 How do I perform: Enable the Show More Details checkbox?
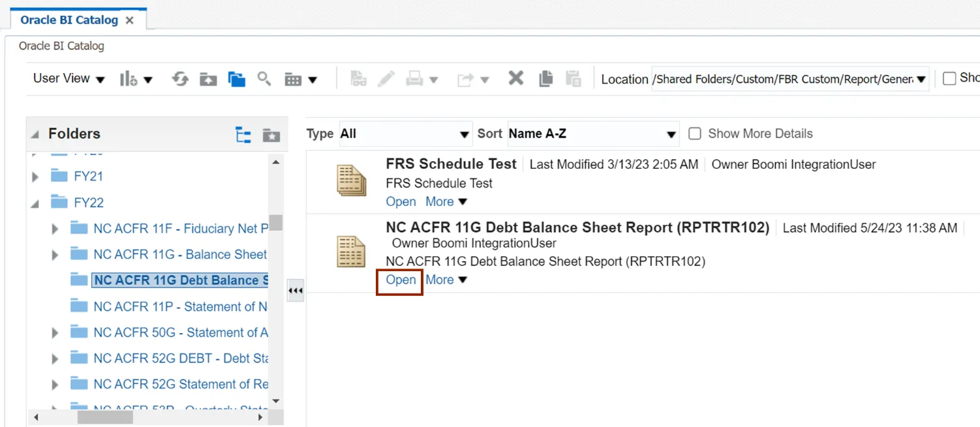695,134
